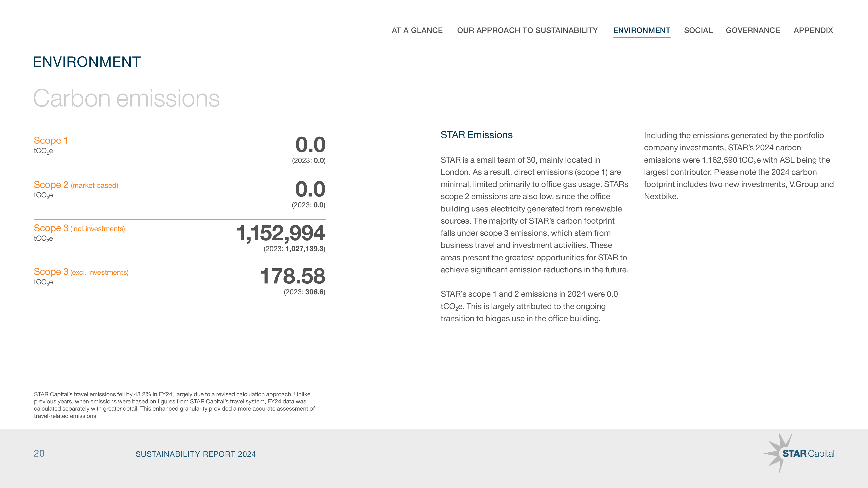The width and height of the screenshot is (868, 488).
Task: Select the ENVIRONMENT navigation tab
Action: coord(642,30)
